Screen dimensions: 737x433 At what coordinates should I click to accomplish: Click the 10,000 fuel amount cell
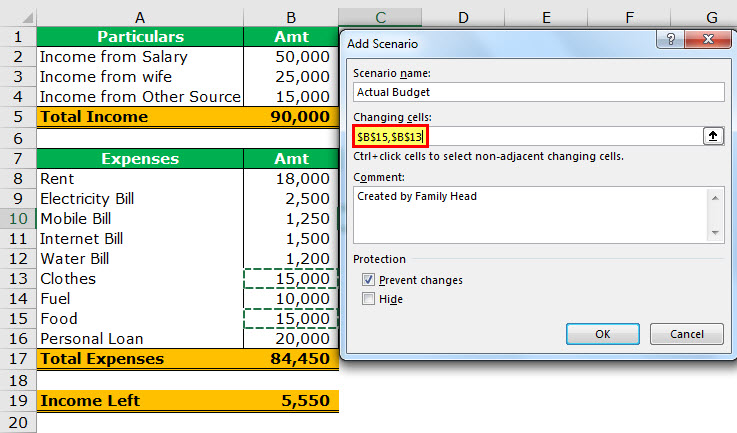[291, 299]
